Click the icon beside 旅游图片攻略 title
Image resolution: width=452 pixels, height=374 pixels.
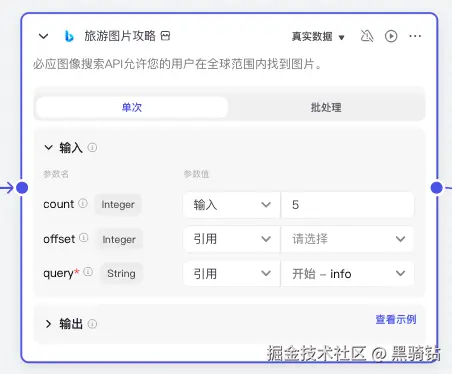pos(165,36)
